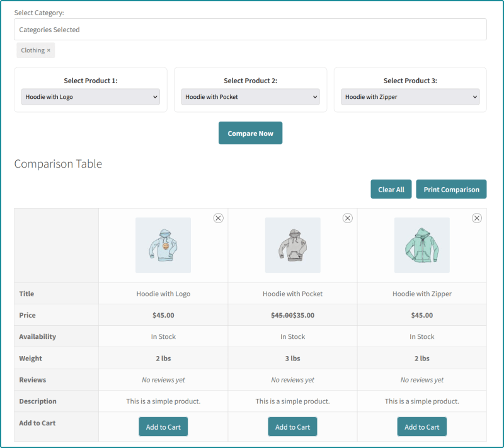Click the Clear All button

pos(391,190)
